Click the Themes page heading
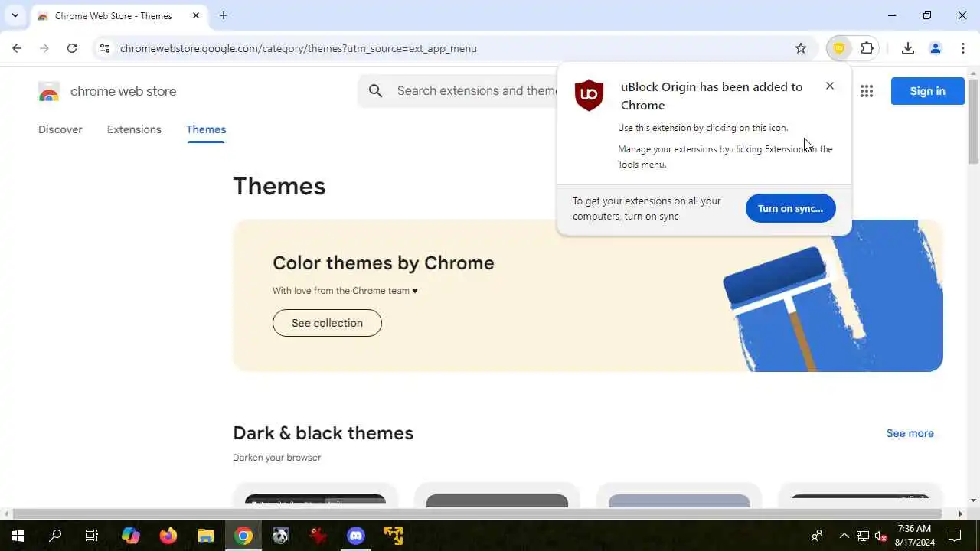 (279, 187)
